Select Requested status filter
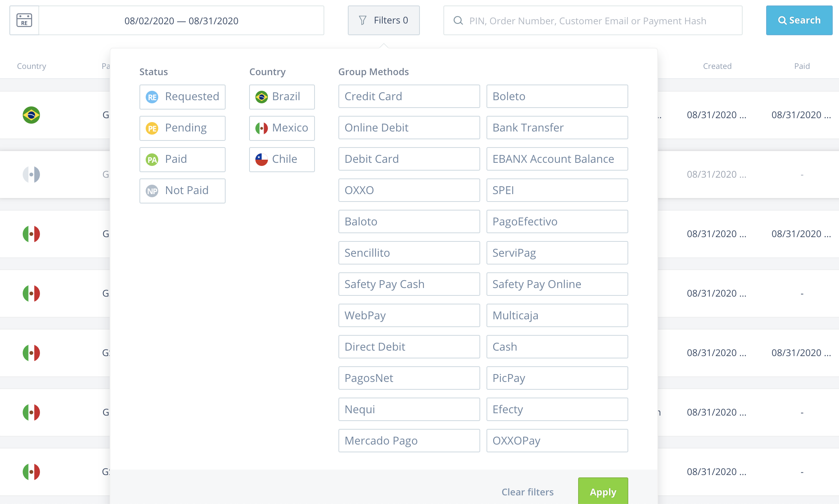839x504 pixels. point(182,96)
